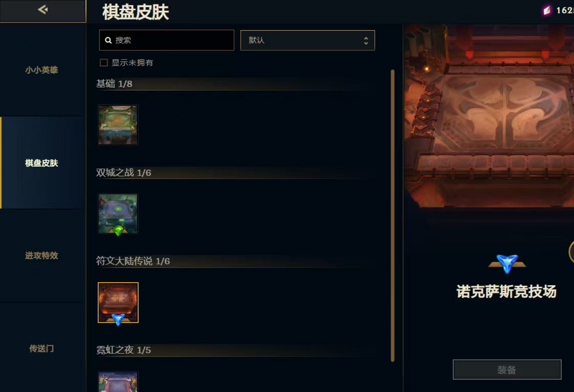Click the up-down arrows on sort dropdown
Viewport: 574px width, 392px height.
(366, 40)
